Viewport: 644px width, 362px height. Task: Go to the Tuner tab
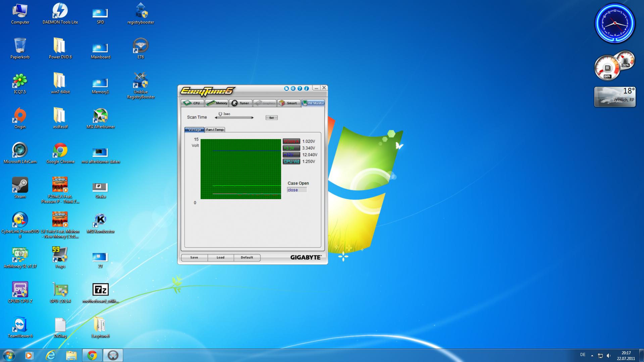(241, 103)
